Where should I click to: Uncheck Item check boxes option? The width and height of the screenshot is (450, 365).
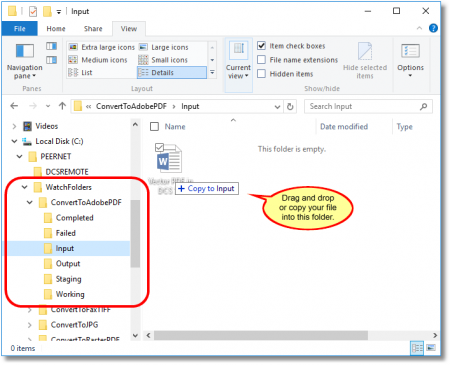coord(262,46)
